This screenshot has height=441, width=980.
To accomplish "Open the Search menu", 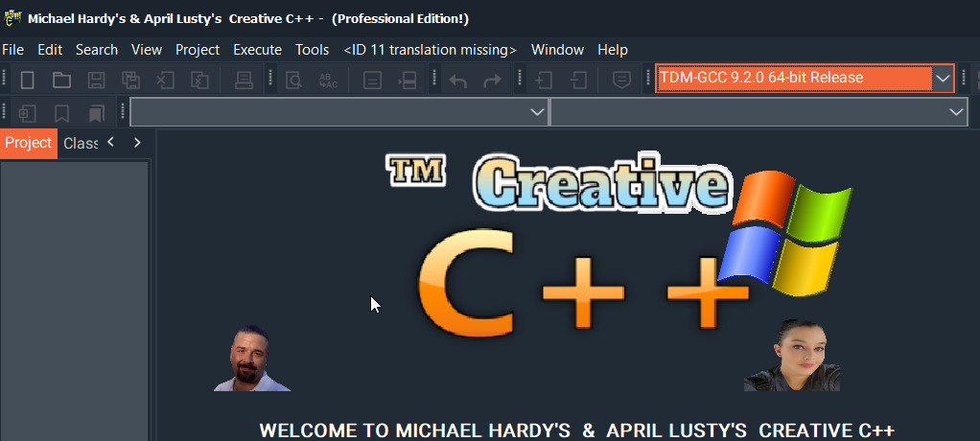I will pyautogui.click(x=97, y=49).
